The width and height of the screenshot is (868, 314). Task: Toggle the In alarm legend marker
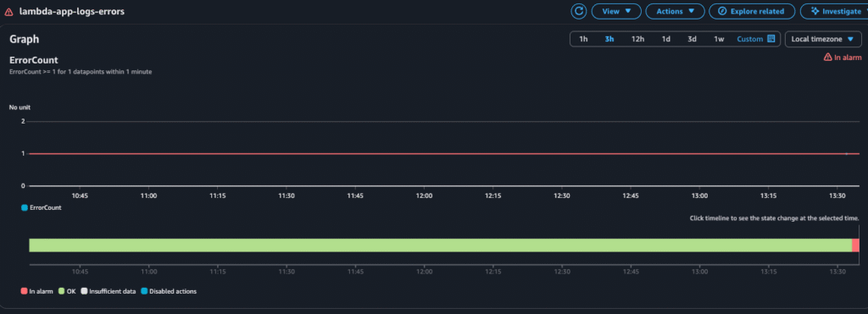[x=24, y=291]
